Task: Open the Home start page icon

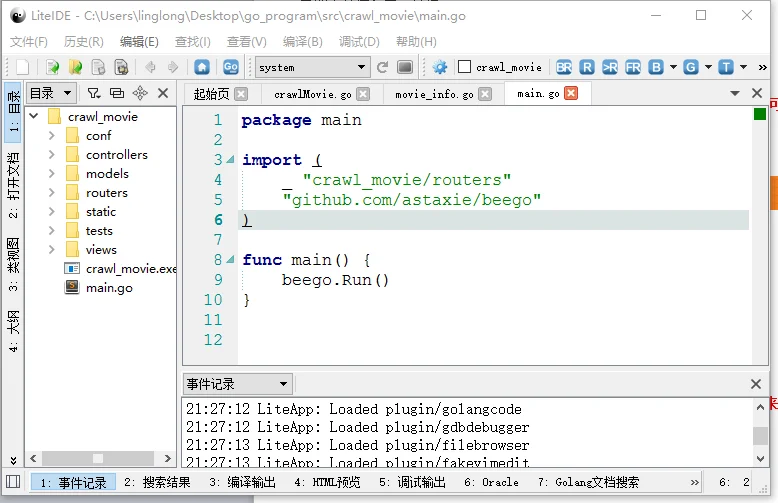Action: pyautogui.click(x=202, y=67)
